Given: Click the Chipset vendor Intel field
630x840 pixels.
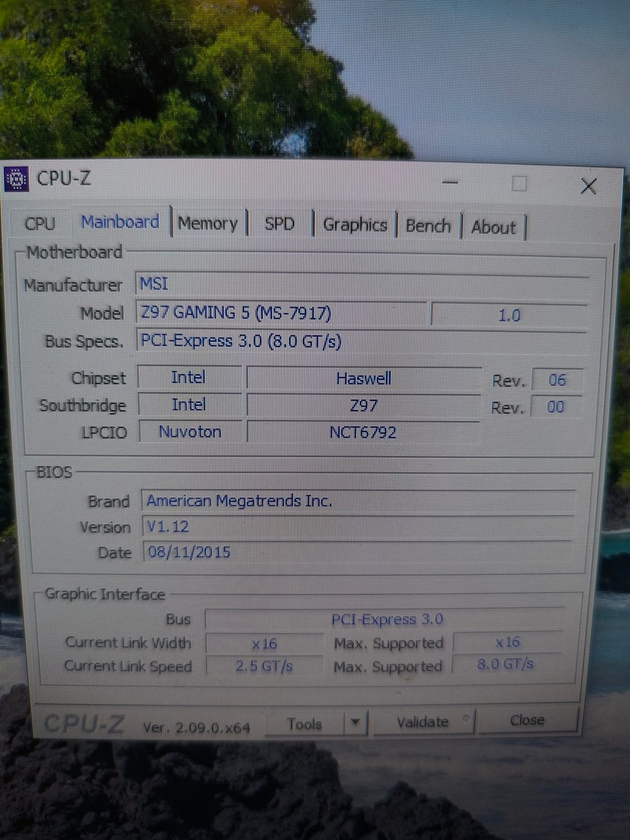Looking at the screenshot, I should [189, 377].
